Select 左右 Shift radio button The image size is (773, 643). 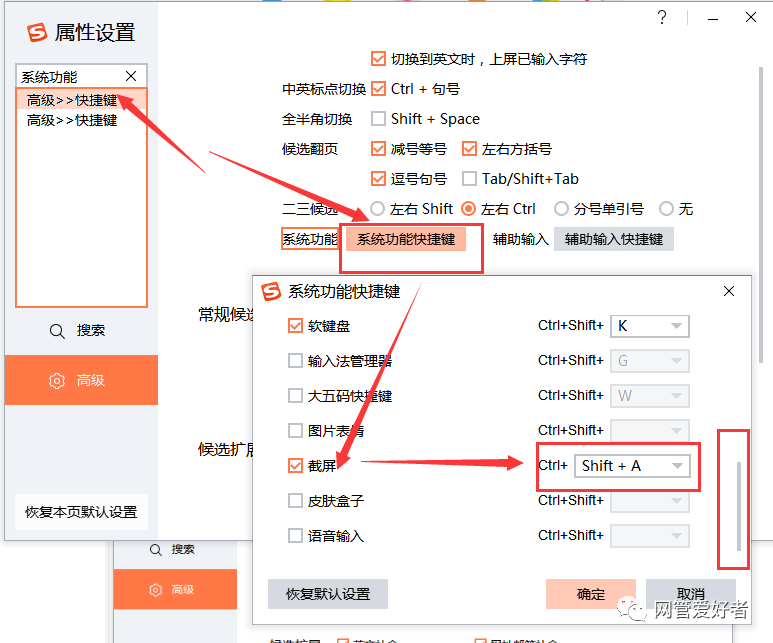[378, 209]
